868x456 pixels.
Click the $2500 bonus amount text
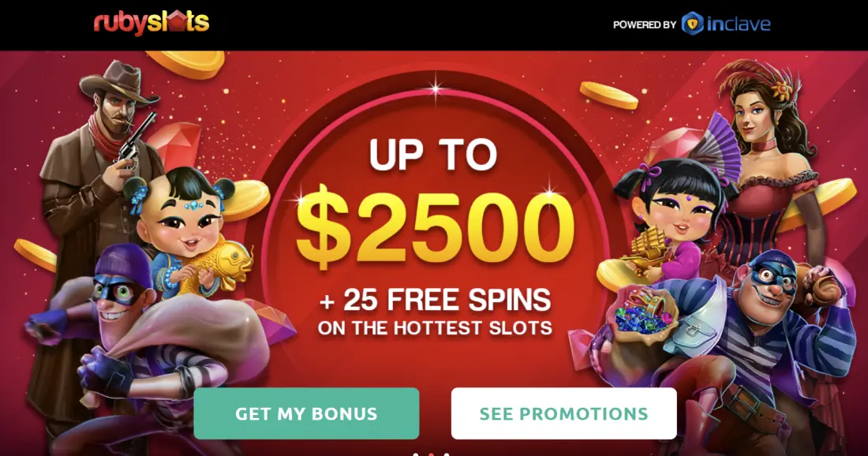tap(436, 229)
